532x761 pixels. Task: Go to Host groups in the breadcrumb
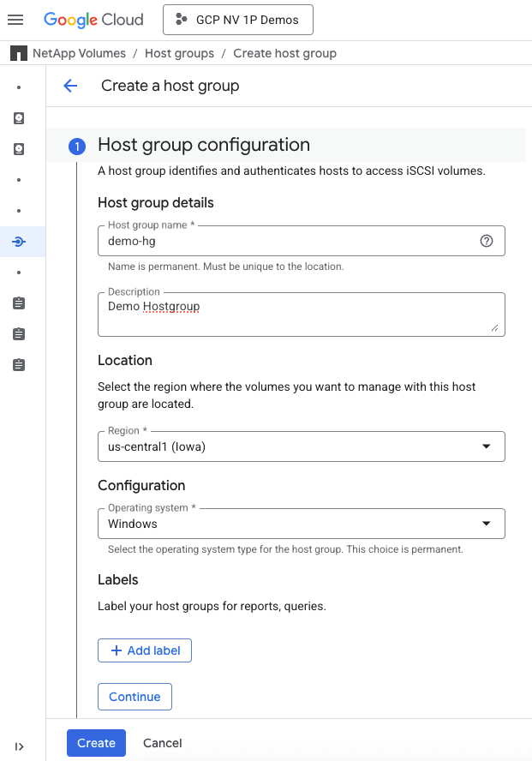click(179, 53)
